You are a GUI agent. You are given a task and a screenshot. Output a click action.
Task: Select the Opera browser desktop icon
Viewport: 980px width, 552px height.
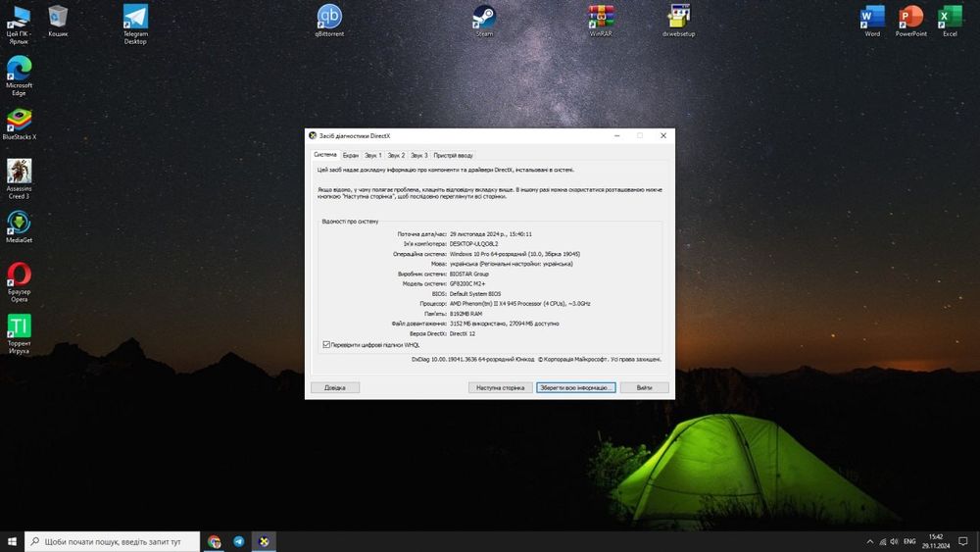tap(19, 282)
